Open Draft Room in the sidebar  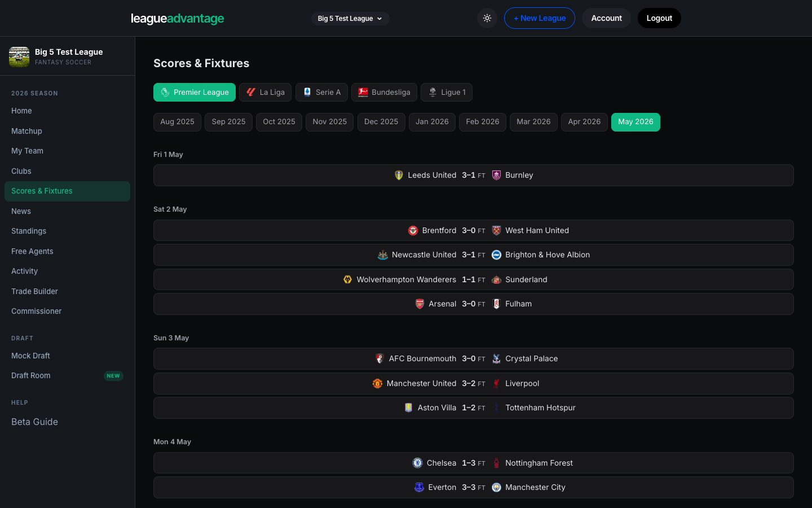67,375
